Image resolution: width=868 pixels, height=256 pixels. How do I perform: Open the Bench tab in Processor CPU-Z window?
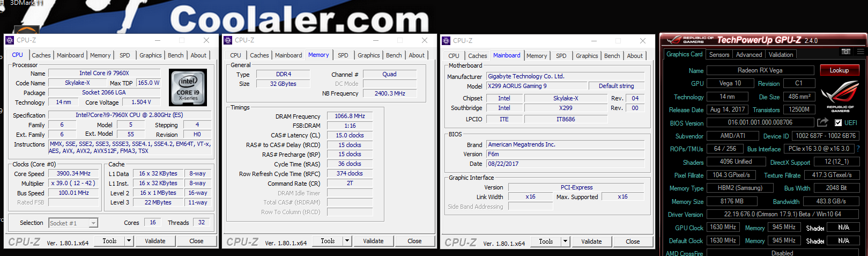pyautogui.click(x=175, y=55)
